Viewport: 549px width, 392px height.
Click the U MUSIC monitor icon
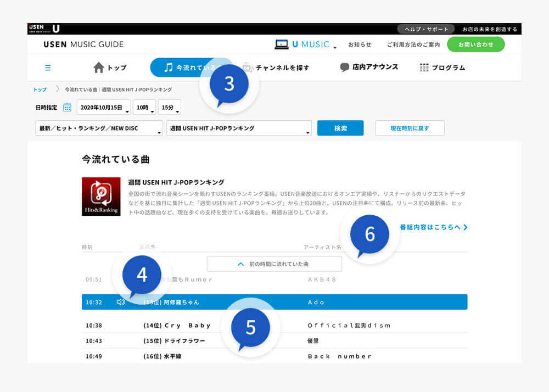tap(282, 44)
